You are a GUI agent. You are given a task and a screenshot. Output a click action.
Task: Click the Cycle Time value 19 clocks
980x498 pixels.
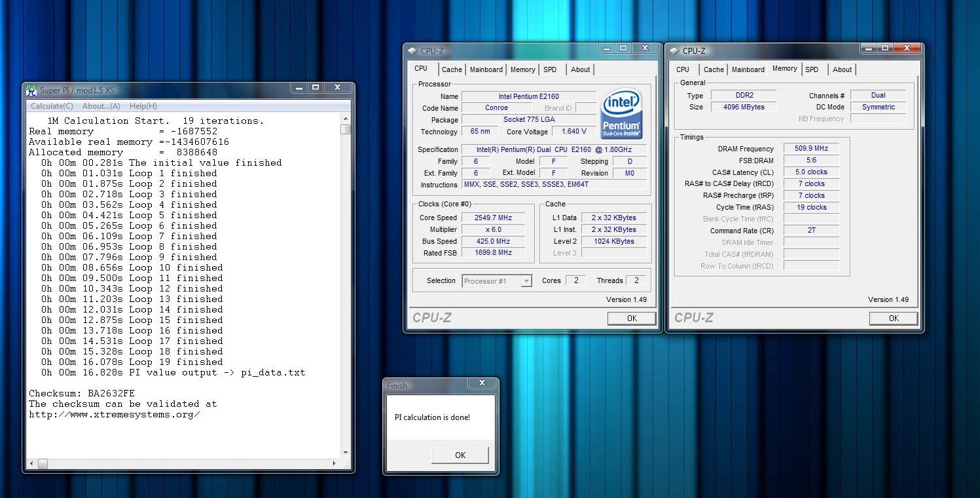pos(810,208)
